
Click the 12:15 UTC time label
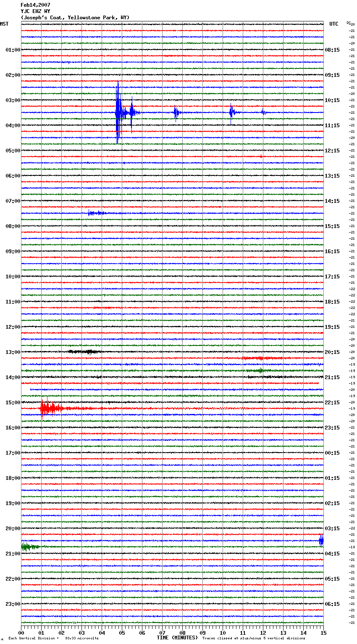click(x=332, y=151)
